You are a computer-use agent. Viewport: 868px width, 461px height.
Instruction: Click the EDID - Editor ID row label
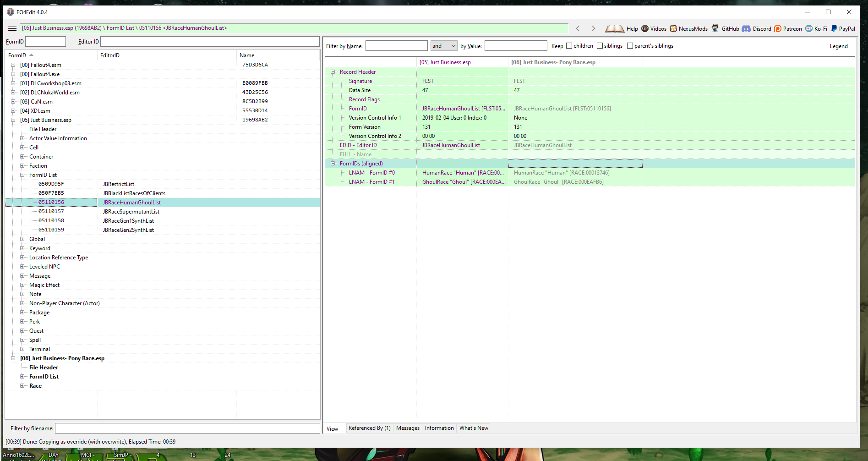358,145
